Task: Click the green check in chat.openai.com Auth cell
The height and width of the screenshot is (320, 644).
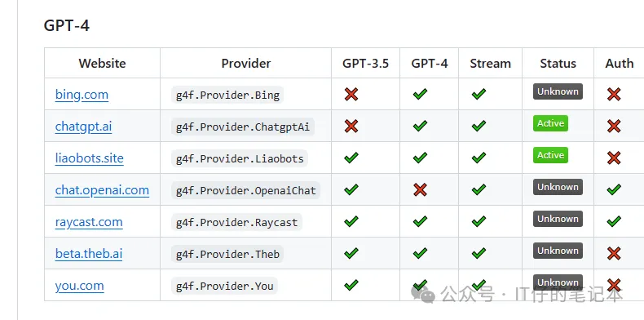Action: point(614,189)
